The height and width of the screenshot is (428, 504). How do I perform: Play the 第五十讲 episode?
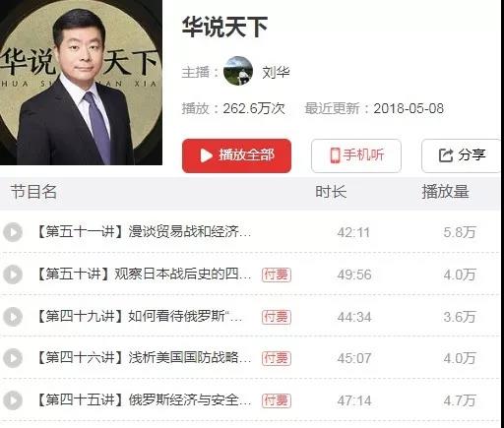(13, 275)
